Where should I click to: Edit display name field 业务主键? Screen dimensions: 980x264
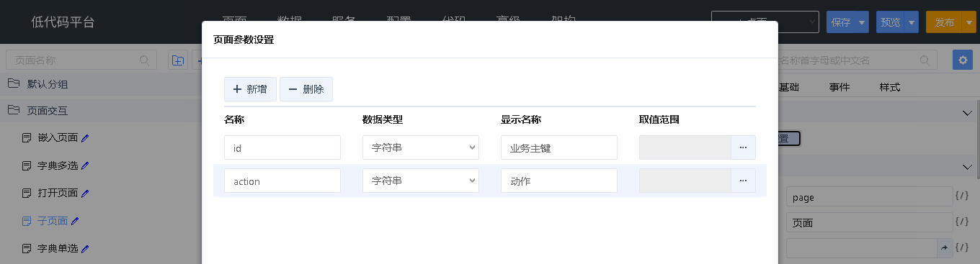559,147
